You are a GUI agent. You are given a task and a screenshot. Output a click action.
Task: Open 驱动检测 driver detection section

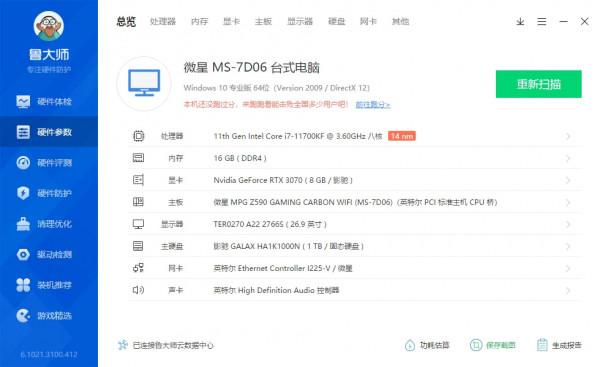49,254
